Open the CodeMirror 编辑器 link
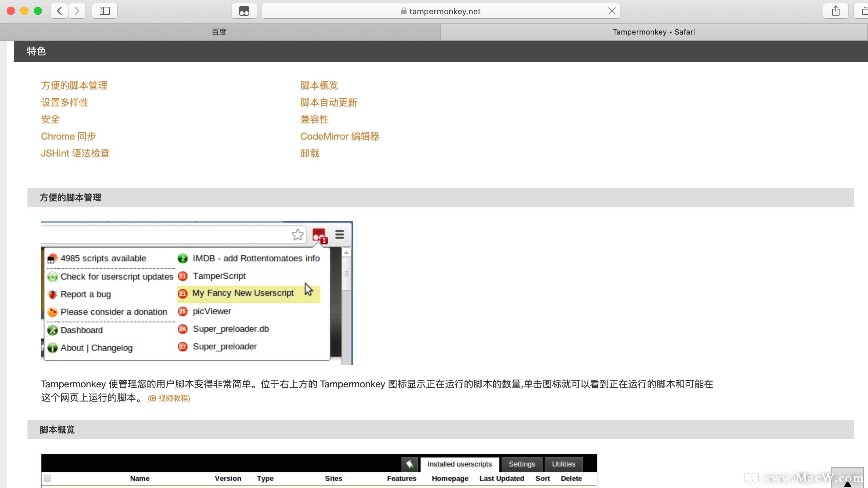This screenshot has width=868, height=488. (340, 136)
